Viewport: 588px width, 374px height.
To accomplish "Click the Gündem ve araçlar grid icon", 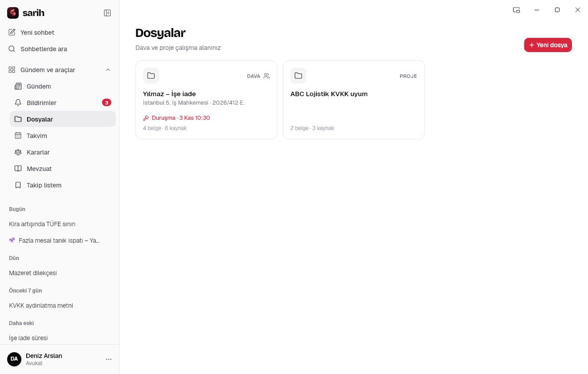I will pos(12,70).
